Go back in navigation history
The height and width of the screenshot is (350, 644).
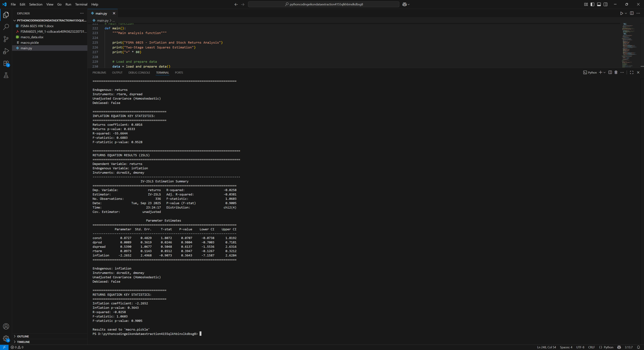[236, 4]
